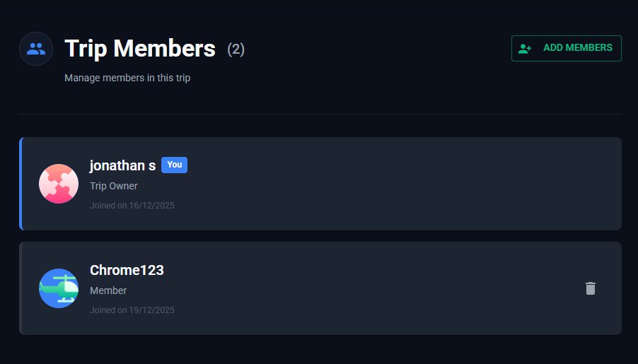Select the jonathan s member name
Screen dimensions: 638x364
click(x=122, y=165)
